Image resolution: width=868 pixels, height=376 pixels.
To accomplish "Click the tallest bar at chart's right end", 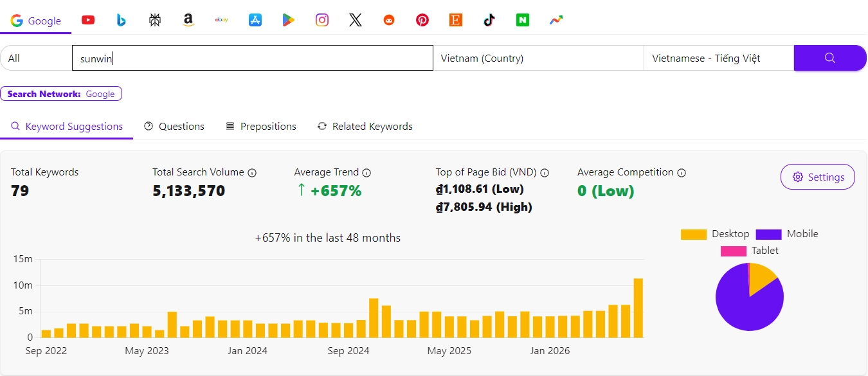I will click(638, 308).
